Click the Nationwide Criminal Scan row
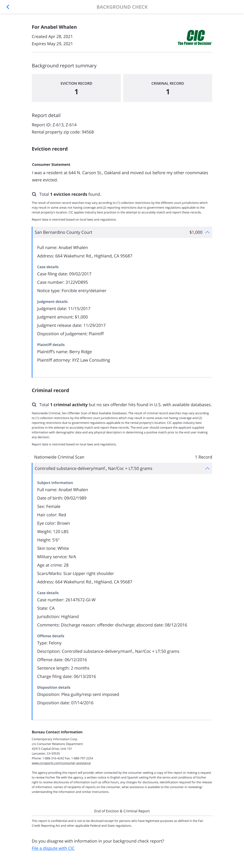Screen dimensions: 244x868 click(x=59, y=457)
